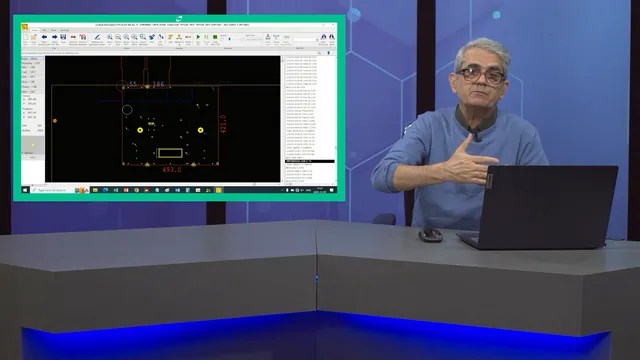
Task: Open the Range None selector in side panel
Action: (x=33, y=58)
